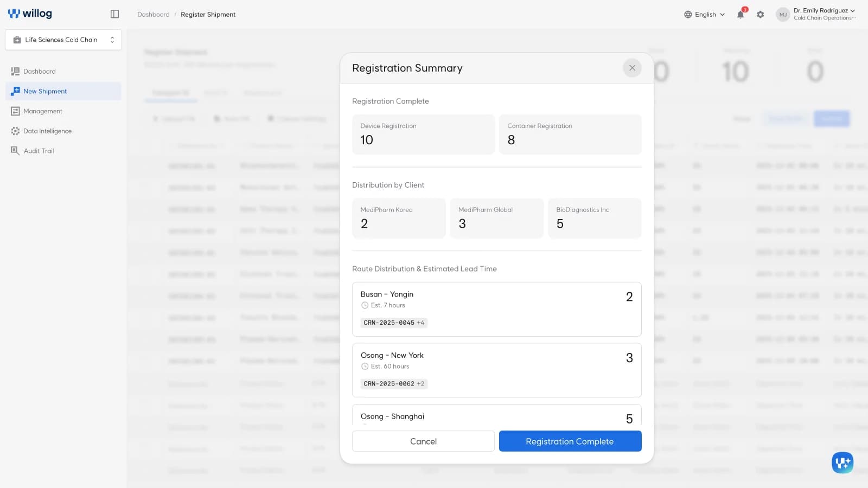Click the BioDiagnostics Inc client card
The height and width of the screenshot is (488, 868).
595,219
